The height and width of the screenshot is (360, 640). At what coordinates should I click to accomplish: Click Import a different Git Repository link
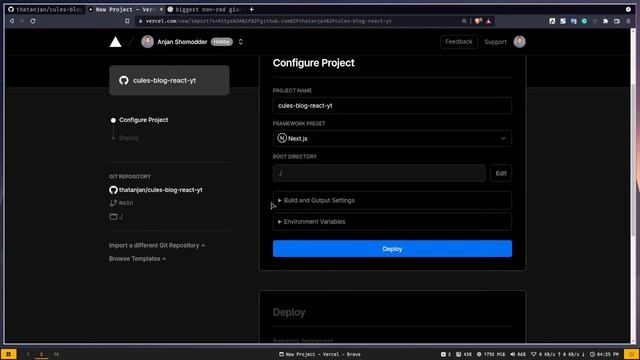[x=157, y=245]
